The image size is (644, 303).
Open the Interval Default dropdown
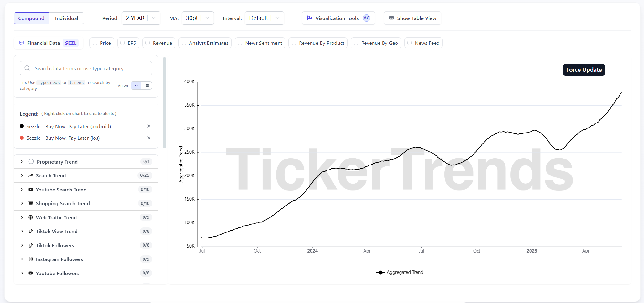click(x=264, y=18)
